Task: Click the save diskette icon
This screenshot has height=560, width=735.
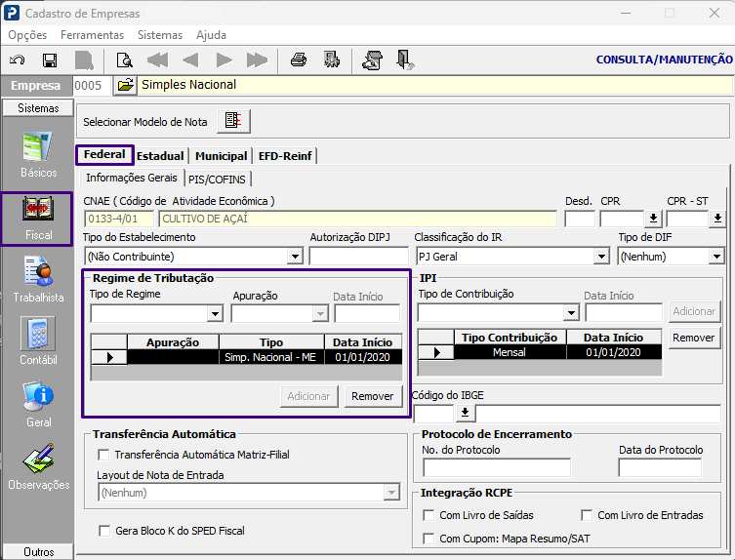Action: click(50, 60)
